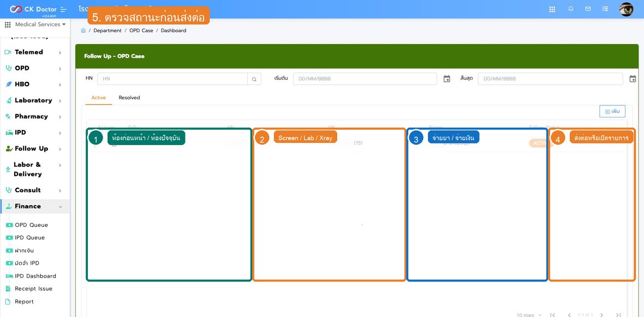
Task: Click the Laboratory microscope icon
Action: (8, 100)
